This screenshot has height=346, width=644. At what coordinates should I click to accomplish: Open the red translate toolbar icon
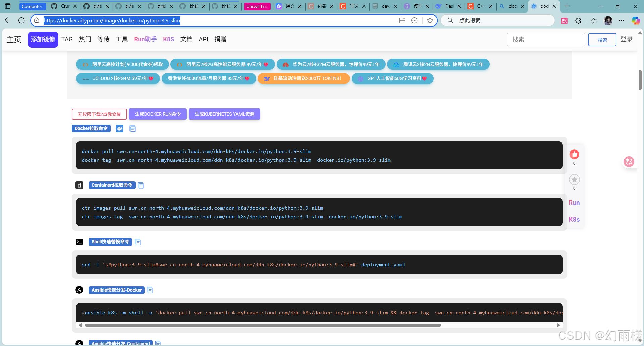point(565,21)
